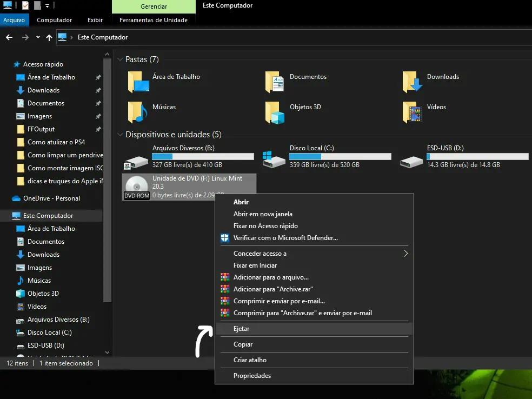This screenshot has width=532, height=399.
Task: Choose Abrir em nova janela
Action: click(x=314, y=214)
